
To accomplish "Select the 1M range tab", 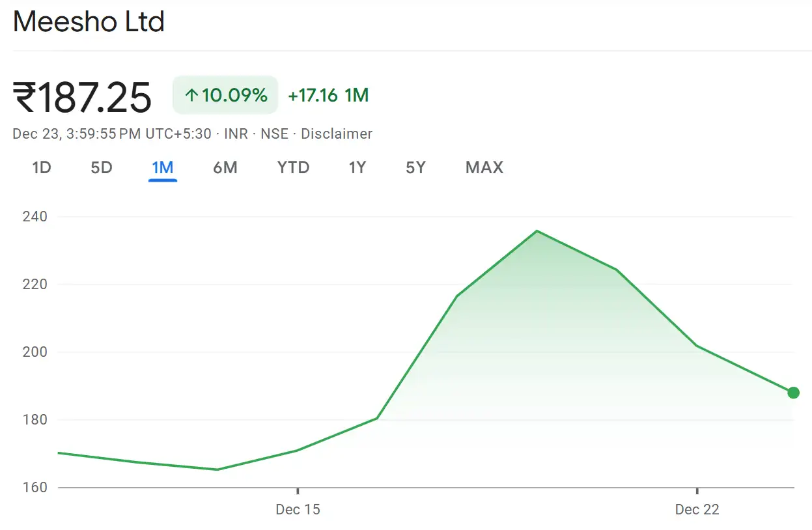I will 162,168.
